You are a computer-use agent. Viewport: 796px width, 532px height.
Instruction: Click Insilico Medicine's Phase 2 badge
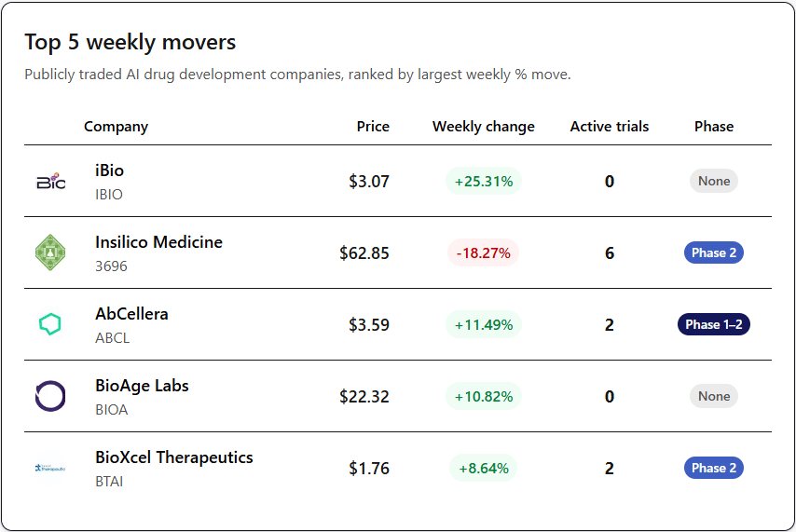pyautogui.click(x=714, y=252)
